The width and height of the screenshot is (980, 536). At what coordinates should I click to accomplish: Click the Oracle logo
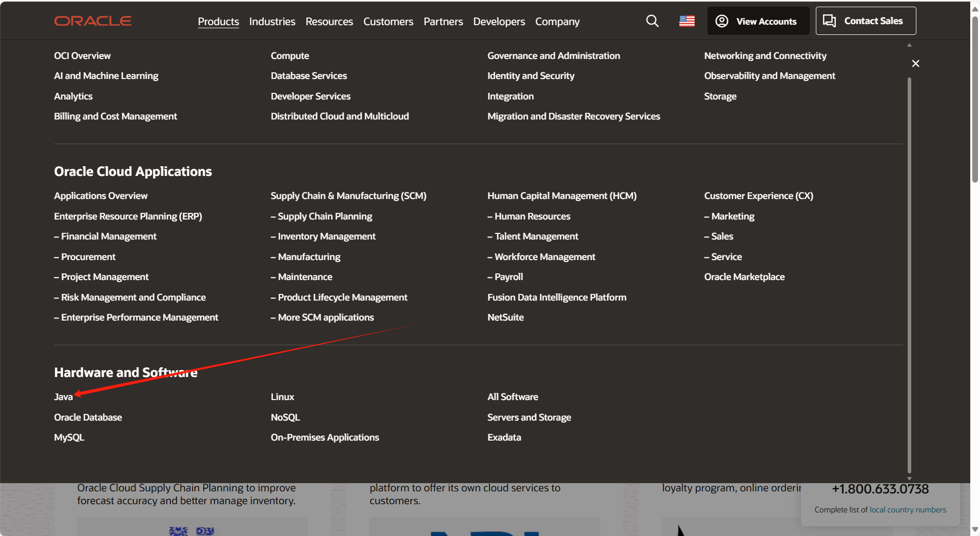click(x=93, y=21)
